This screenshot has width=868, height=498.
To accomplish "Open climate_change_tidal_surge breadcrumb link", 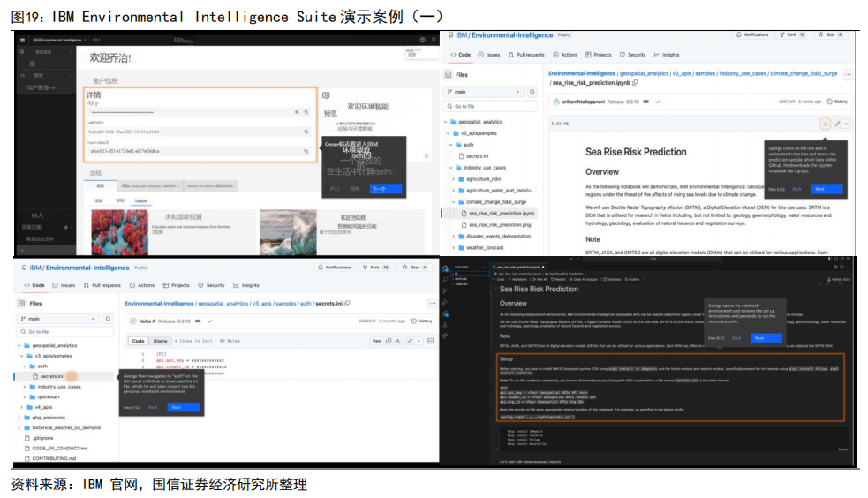I will point(804,73).
